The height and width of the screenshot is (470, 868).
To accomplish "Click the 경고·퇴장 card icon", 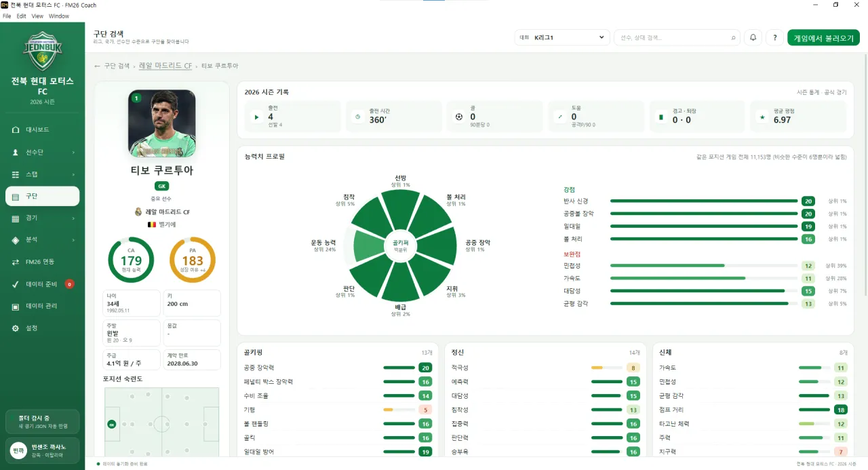I will point(661,117).
